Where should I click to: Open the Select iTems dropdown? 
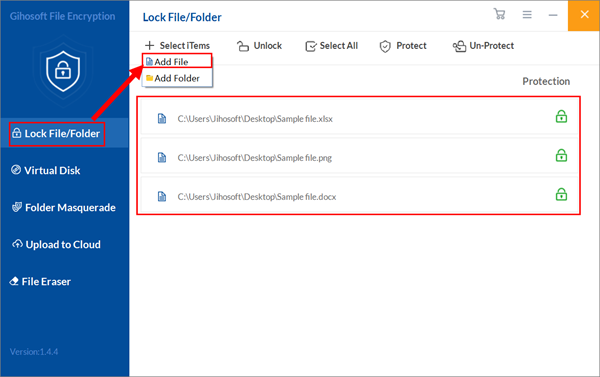[x=177, y=46]
